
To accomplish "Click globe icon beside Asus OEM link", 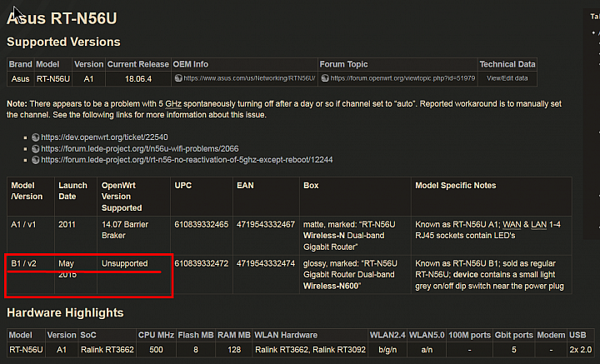I will pyautogui.click(x=178, y=78).
